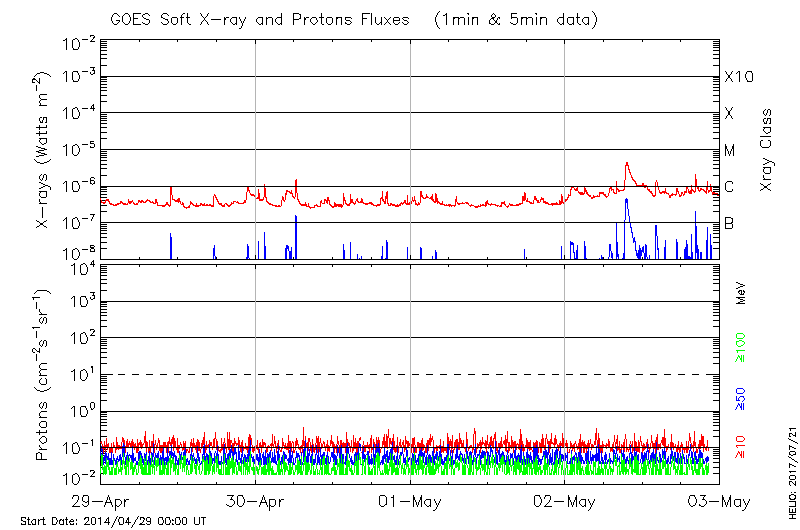800x530 pixels.
Task: Click the 30-Apr date label
Action: 256,500
